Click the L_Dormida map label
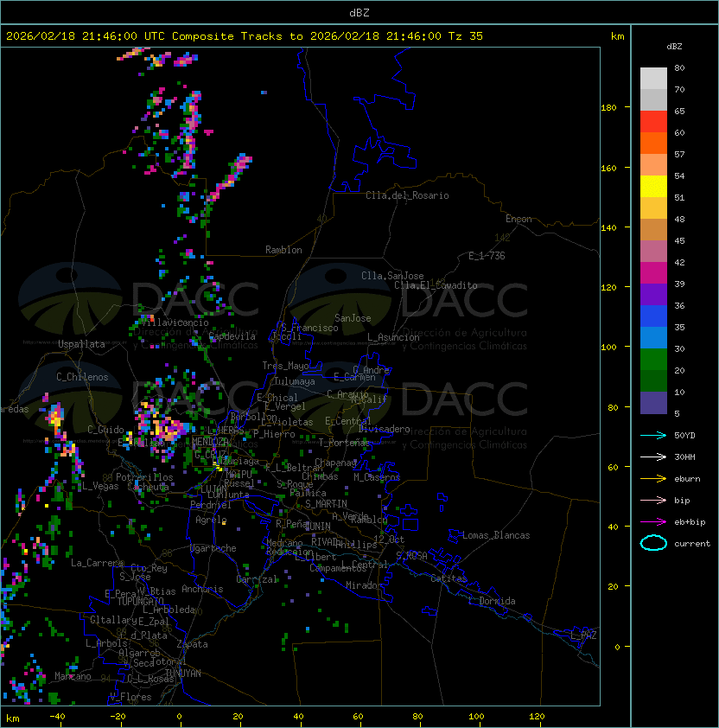This screenshot has width=719, height=728. pyautogui.click(x=492, y=601)
